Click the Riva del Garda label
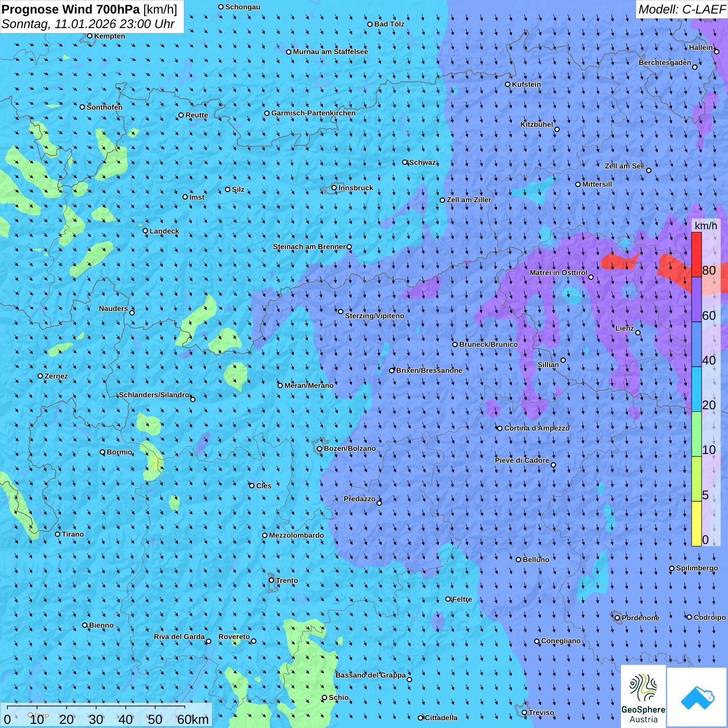Screen dimensions: 728x728 click(179, 636)
